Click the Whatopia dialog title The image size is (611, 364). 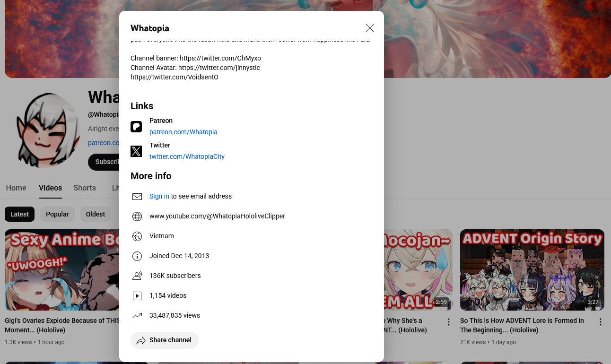[x=150, y=28]
